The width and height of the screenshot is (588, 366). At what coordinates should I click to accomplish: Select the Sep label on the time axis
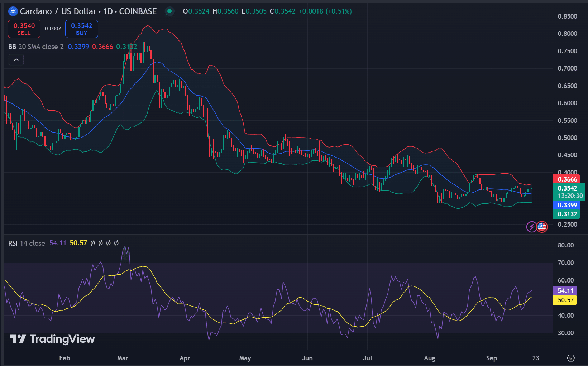pyautogui.click(x=492, y=358)
